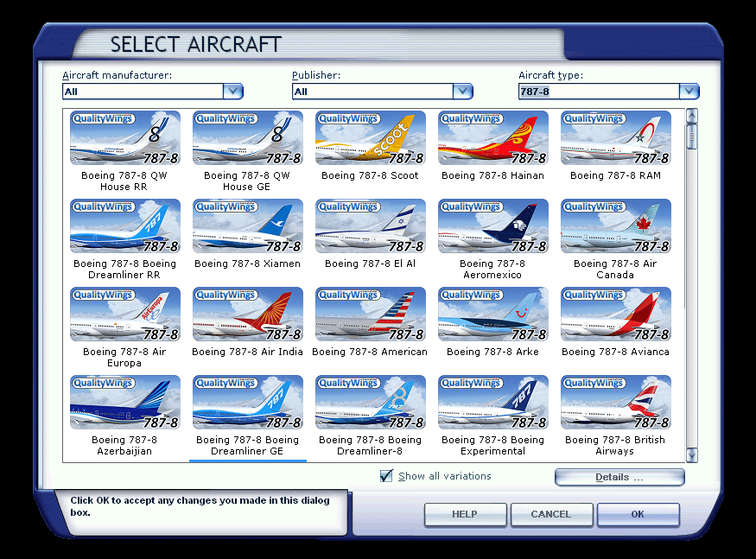Pick the Boeing 787-8 Azerbaijian livery
Viewport: 756px width, 559px height.
(x=124, y=403)
